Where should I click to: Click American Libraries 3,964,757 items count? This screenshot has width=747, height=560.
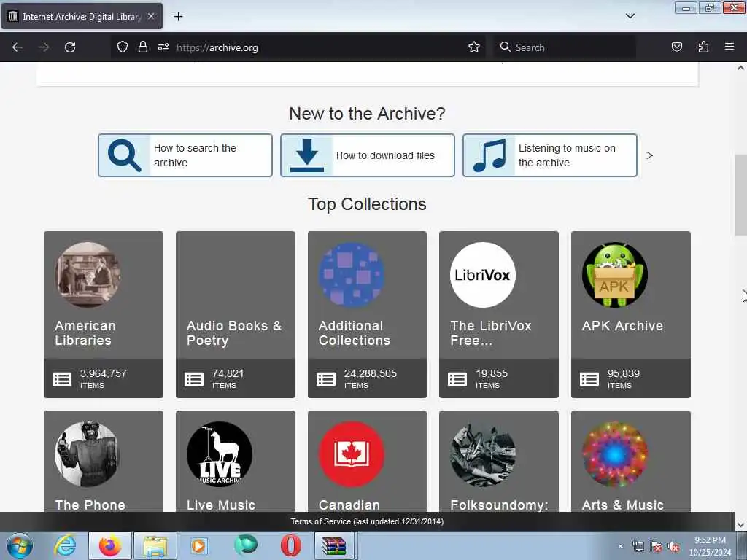(x=104, y=378)
